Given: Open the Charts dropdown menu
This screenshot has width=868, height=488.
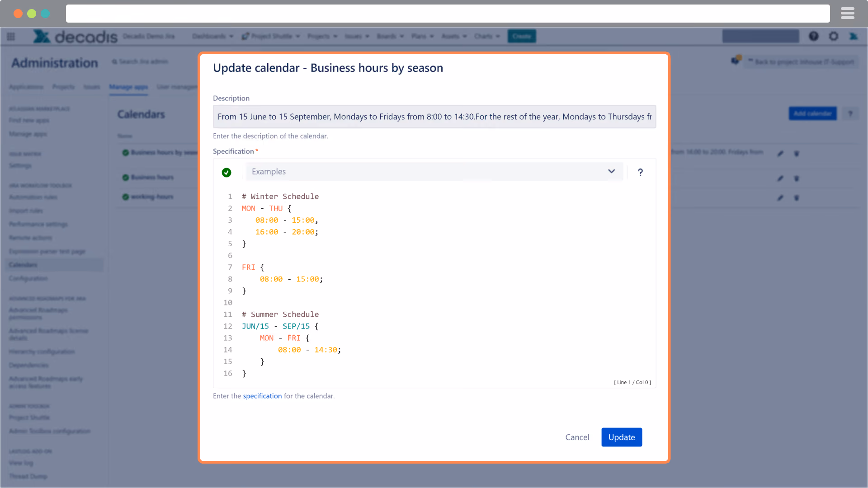Looking at the screenshot, I should pyautogui.click(x=487, y=36).
